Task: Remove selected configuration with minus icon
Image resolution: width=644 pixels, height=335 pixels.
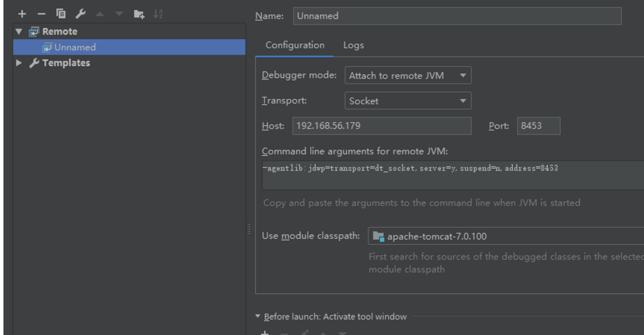Action: (x=41, y=14)
